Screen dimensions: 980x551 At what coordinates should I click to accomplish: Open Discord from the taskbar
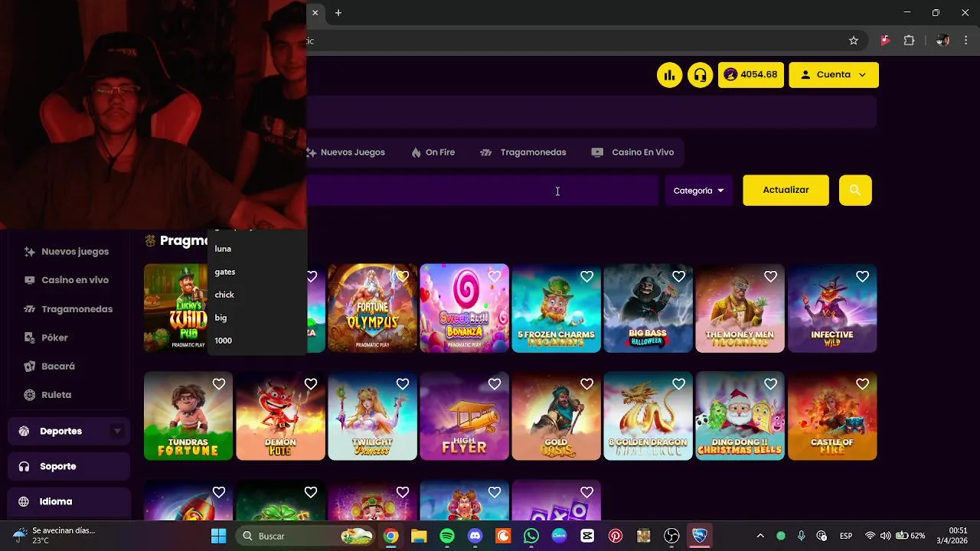click(475, 536)
